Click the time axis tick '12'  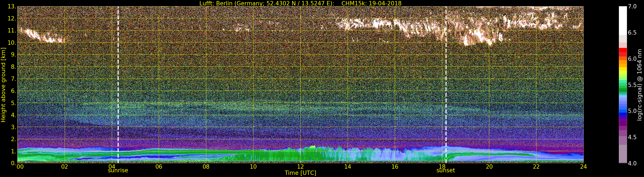(300, 166)
